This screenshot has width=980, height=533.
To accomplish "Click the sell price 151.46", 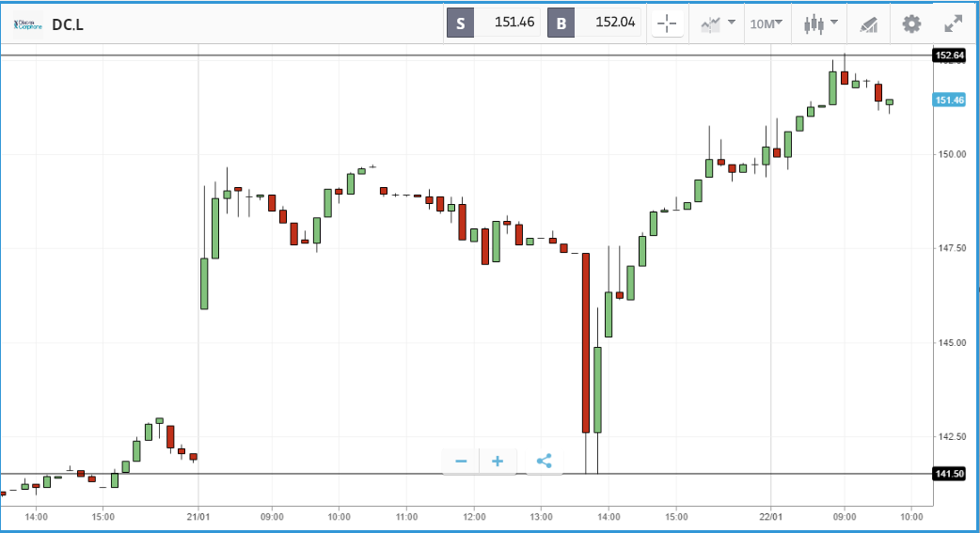I will click(514, 23).
